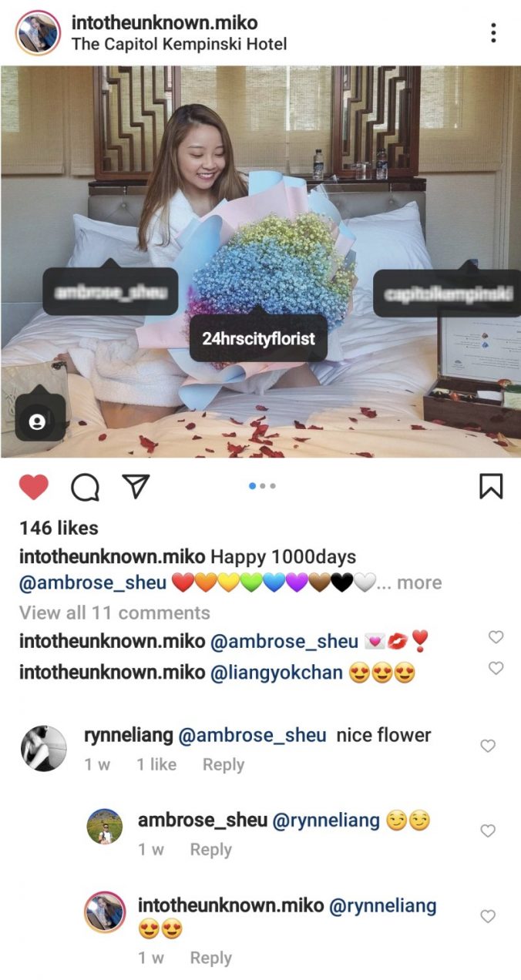Expand View all 11 comments

click(115, 612)
